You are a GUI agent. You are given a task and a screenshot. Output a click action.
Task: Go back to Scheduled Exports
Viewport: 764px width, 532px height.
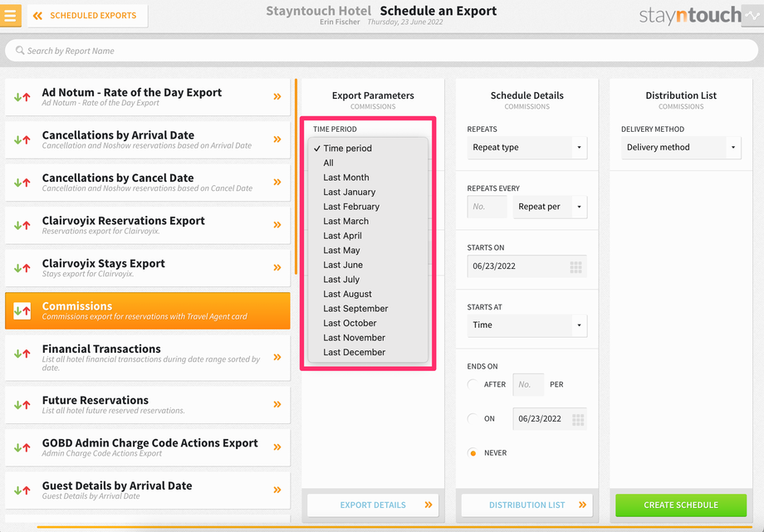tap(87, 16)
